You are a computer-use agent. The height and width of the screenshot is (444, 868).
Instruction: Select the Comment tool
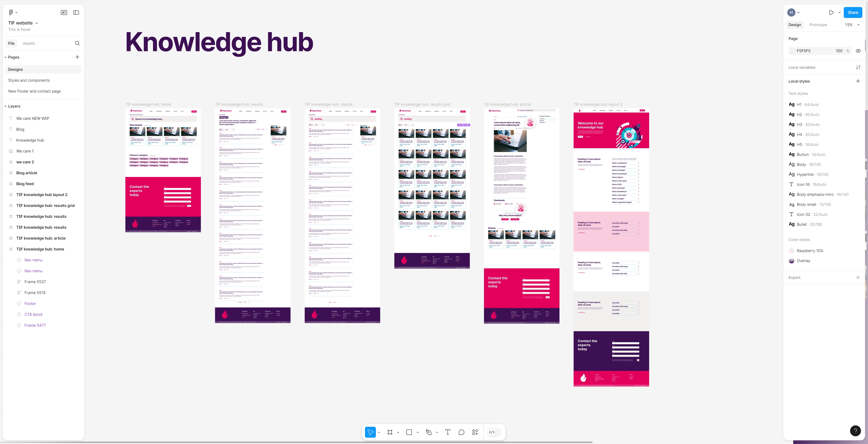tap(461, 432)
